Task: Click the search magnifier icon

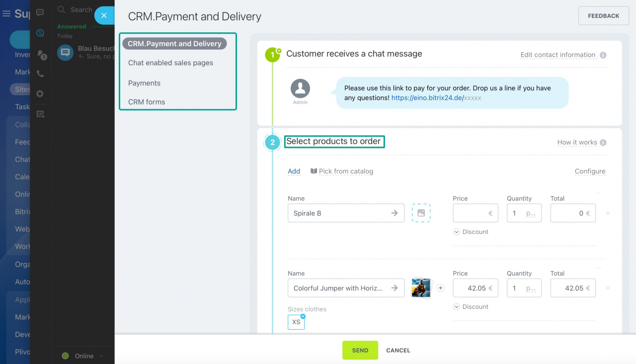Action: pyautogui.click(x=61, y=9)
